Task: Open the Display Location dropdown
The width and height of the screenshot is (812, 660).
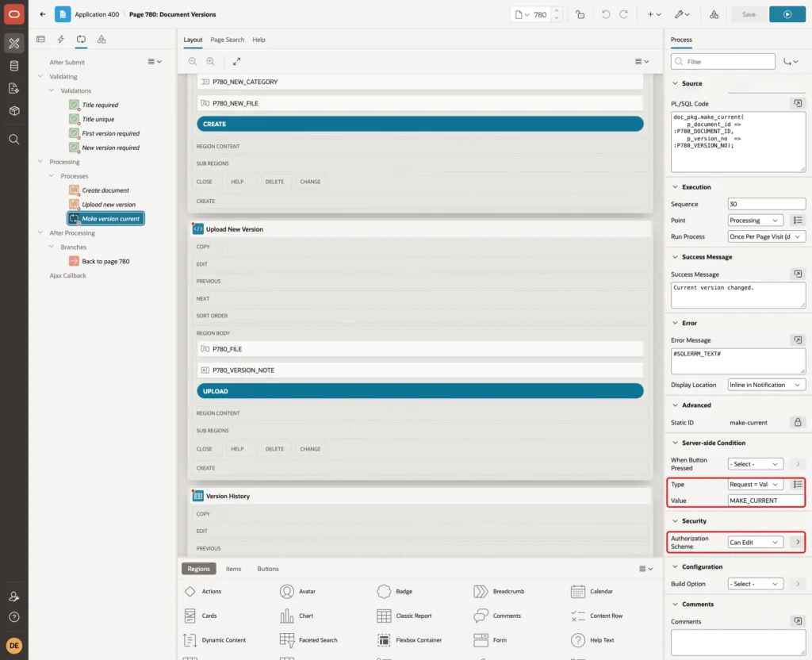Action: click(767, 385)
